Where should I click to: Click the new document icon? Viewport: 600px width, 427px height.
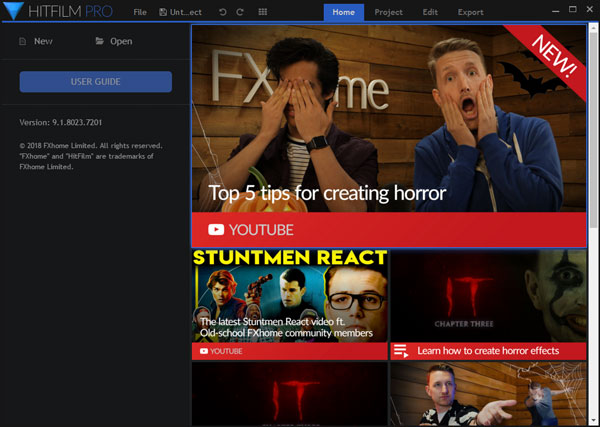point(23,41)
